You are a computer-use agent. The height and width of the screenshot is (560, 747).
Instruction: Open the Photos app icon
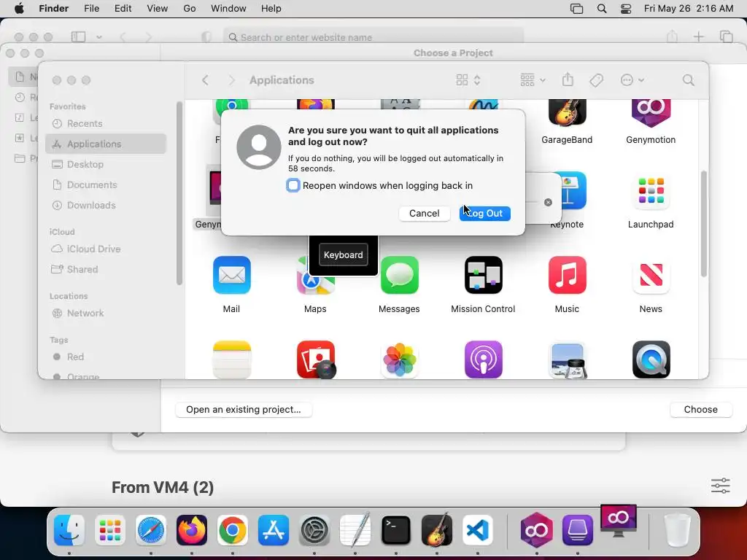point(399,359)
